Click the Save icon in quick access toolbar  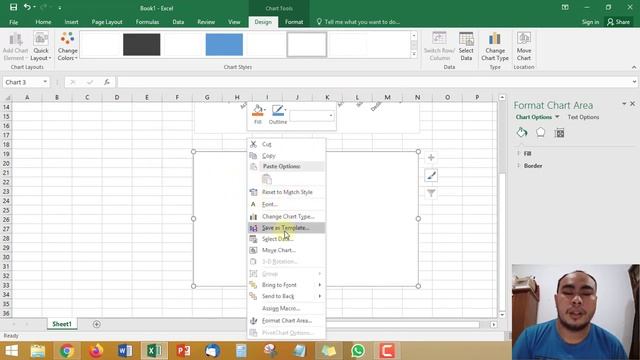click(13, 7)
